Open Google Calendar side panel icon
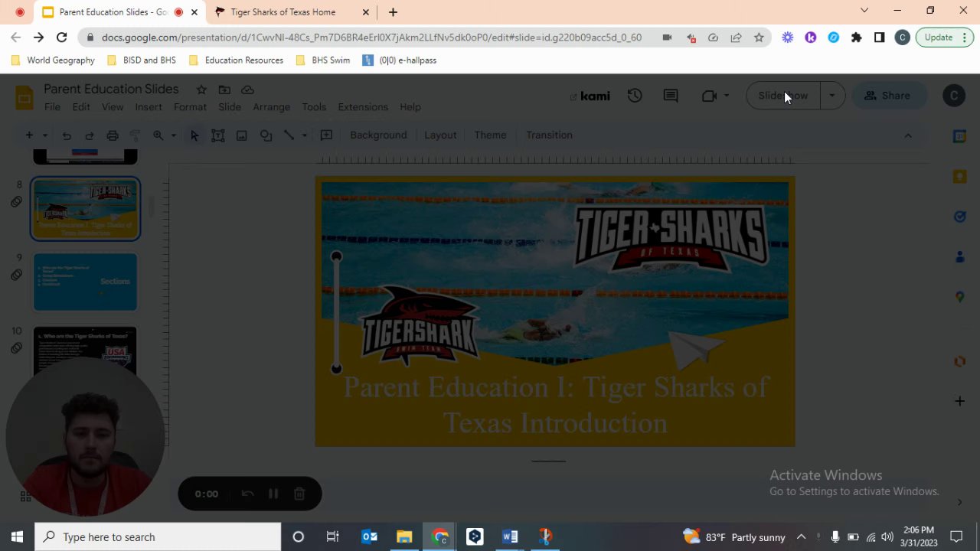Viewport: 980px width, 551px height. pos(959,136)
